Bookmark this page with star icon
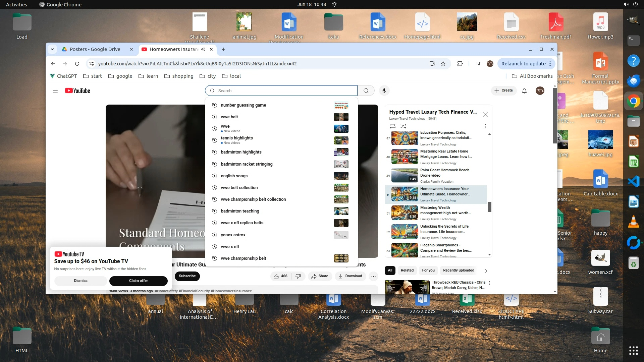The image size is (644, 362). (x=443, y=64)
